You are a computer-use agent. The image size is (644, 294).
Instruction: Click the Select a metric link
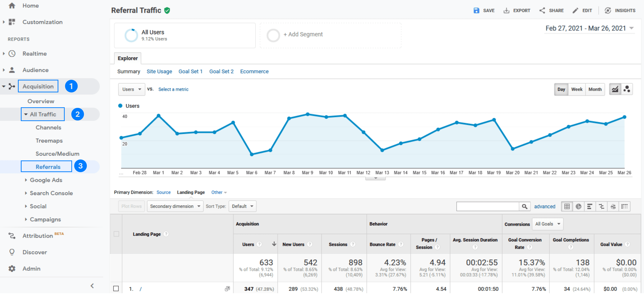click(x=173, y=89)
